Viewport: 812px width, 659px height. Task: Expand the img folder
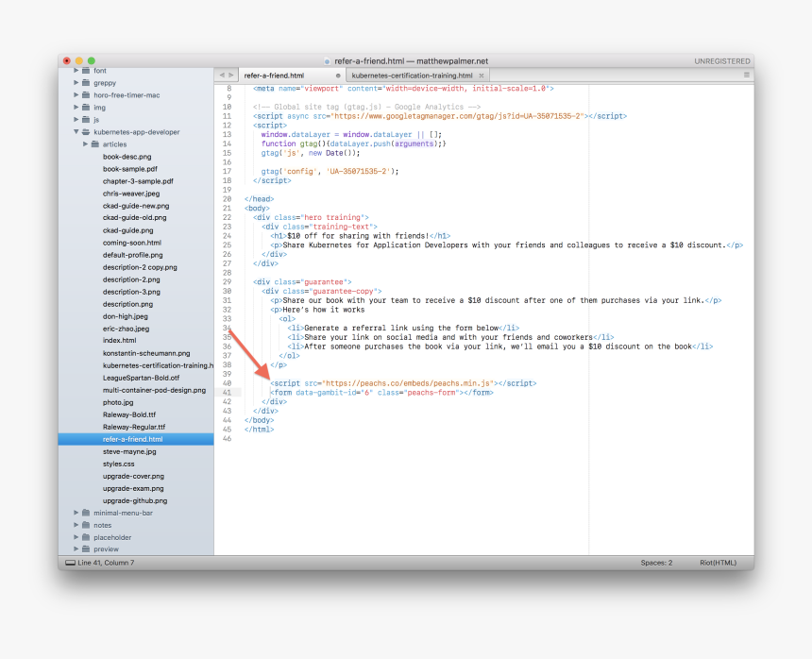tap(76, 108)
